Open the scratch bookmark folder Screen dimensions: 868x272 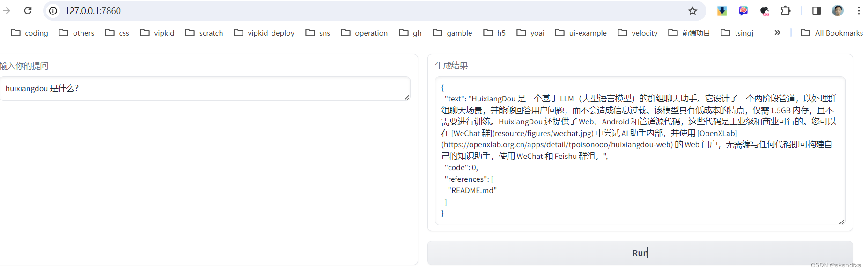click(204, 33)
